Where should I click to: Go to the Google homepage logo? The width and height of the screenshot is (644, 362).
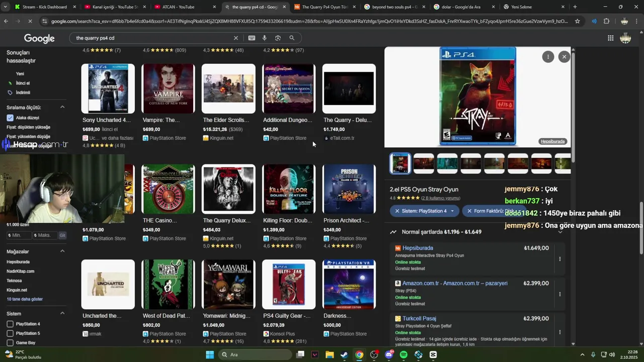pos(39,39)
